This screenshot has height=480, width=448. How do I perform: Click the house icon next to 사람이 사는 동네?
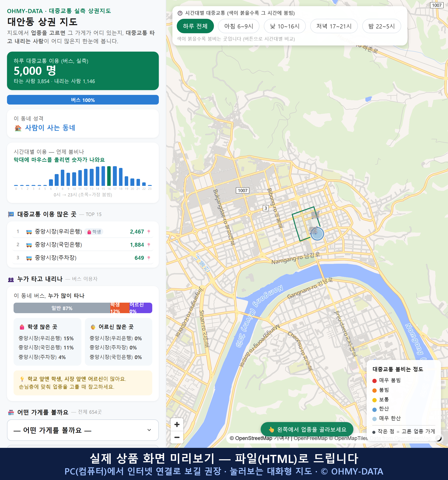[18, 128]
